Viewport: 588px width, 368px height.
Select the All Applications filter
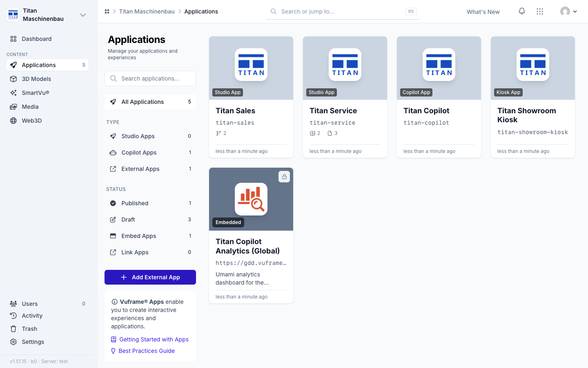pos(150,102)
